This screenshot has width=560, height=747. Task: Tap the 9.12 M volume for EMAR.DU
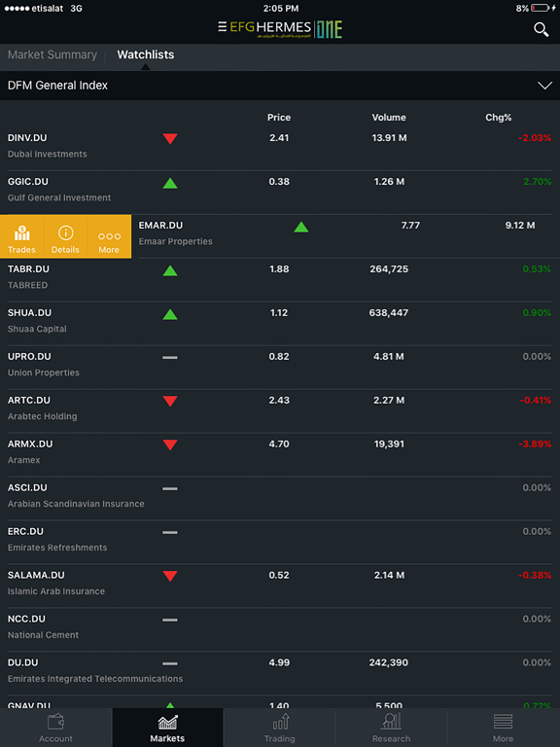click(520, 226)
